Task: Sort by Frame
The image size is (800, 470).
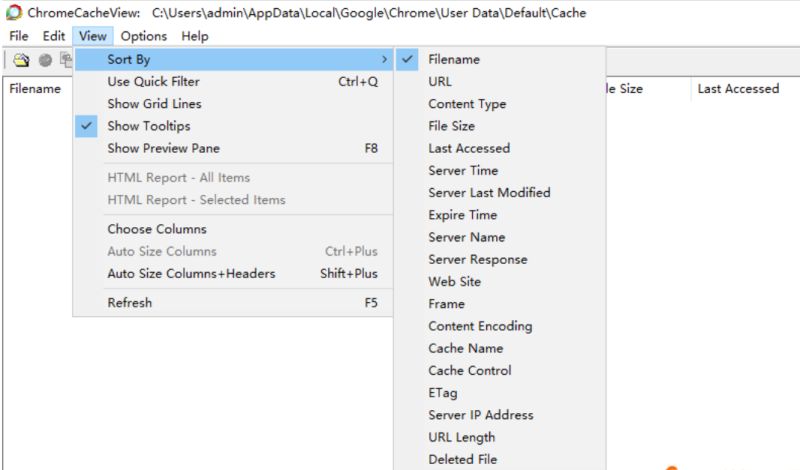Action: [500, 304]
